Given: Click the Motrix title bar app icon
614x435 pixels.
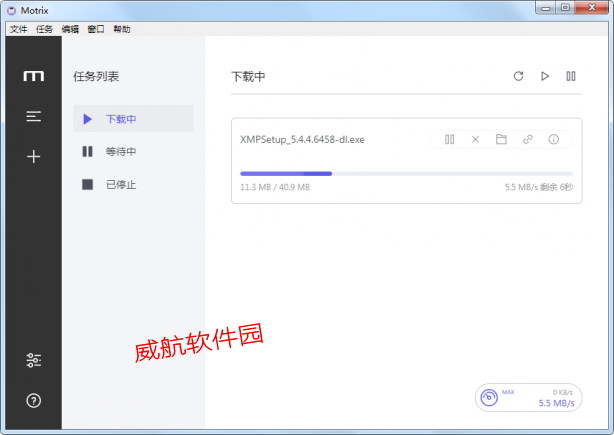Looking at the screenshot, I should coord(12,11).
